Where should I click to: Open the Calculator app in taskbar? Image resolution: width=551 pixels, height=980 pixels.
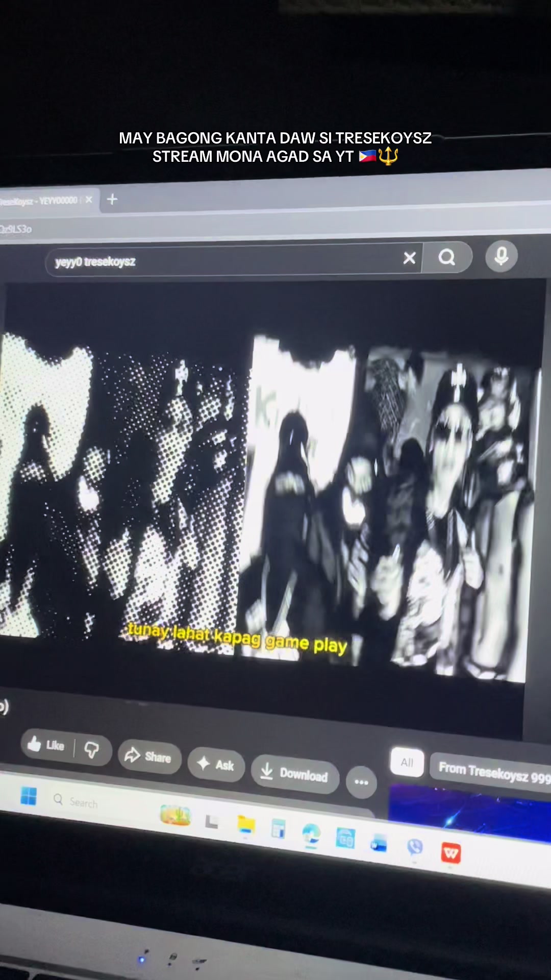pyautogui.click(x=279, y=829)
